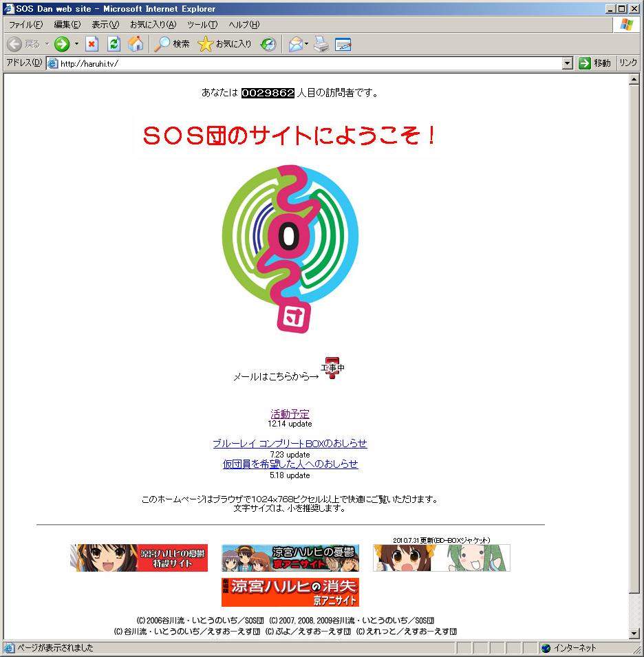Click the IE icon in the title bar
Viewport: 644px width, 657px height.
point(8,8)
